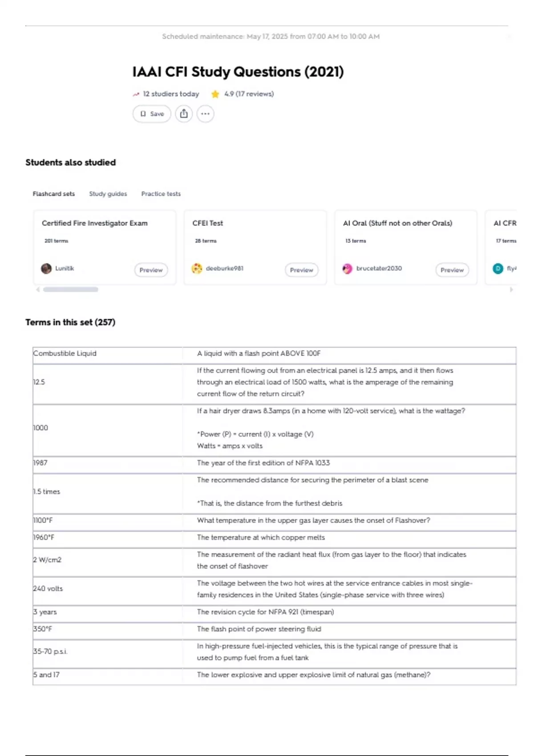Open the three-dot more options menu
The width and height of the screenshot is (534, 756).
tap(205, 114)
